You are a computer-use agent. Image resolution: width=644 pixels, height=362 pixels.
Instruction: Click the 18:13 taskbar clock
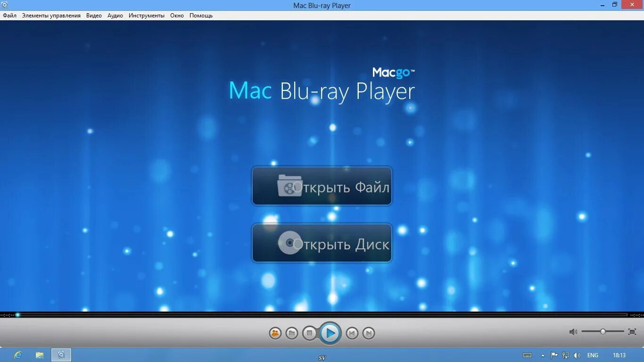pyautogui.click(x=619, y=355)
